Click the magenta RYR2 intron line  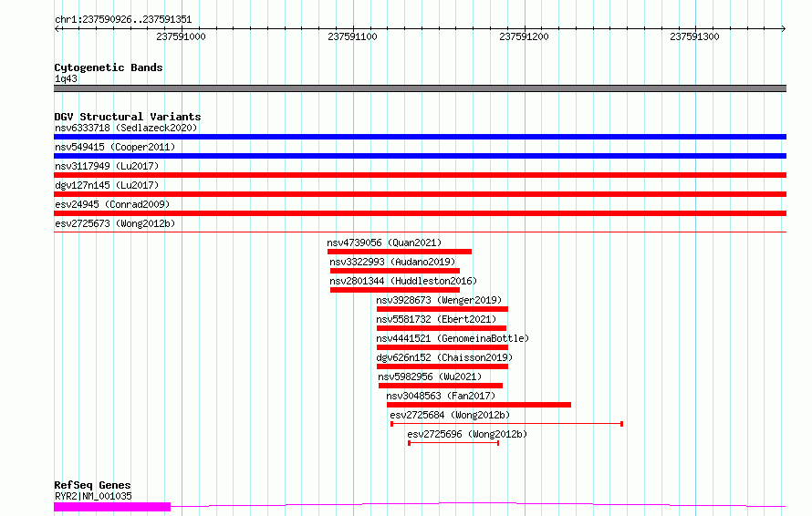click(x=478, y=504)
